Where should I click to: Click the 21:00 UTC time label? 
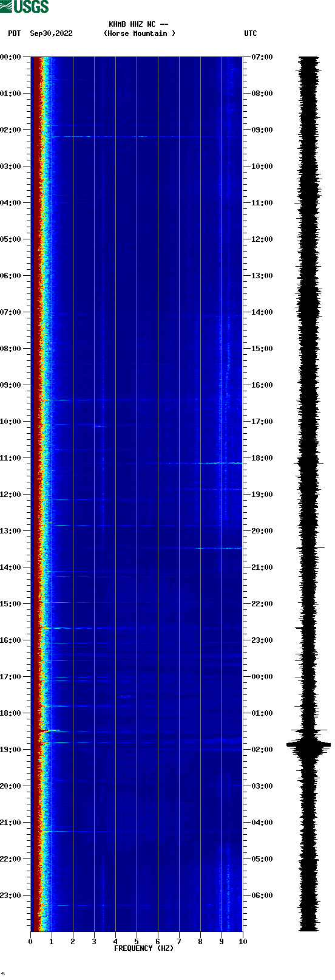262,567
